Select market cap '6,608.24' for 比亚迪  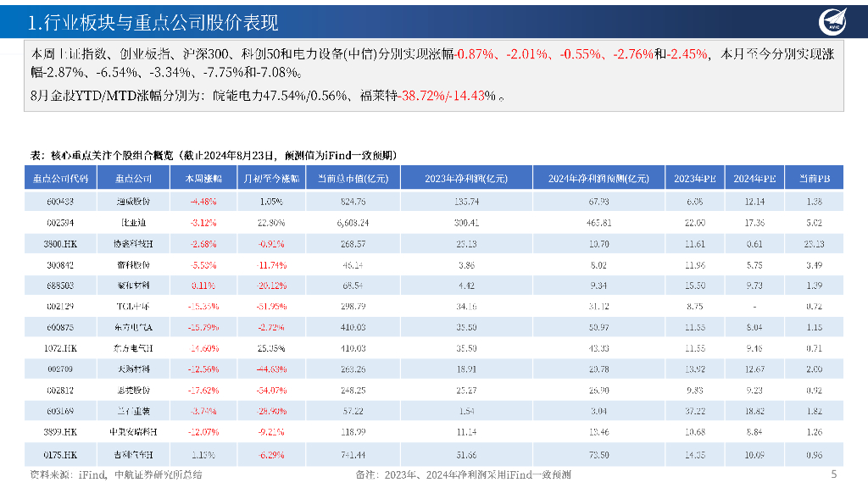(x=353, y=223)
